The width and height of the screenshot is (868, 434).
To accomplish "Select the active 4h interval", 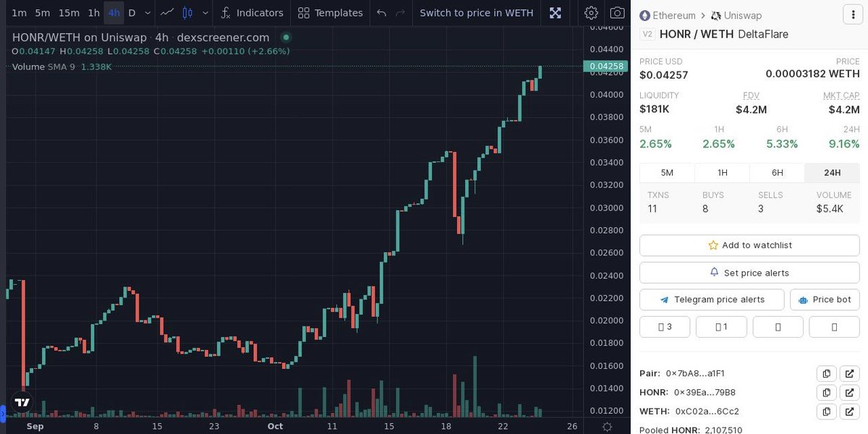I will pyautogui.click(x=114, y=12).
